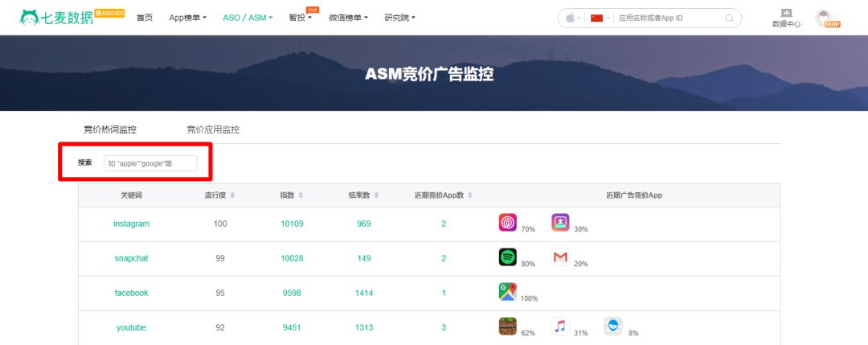Viewport: 868px width, 345px height.
Task: Open the 首页 home page
Action: click(x=145, y=18)
